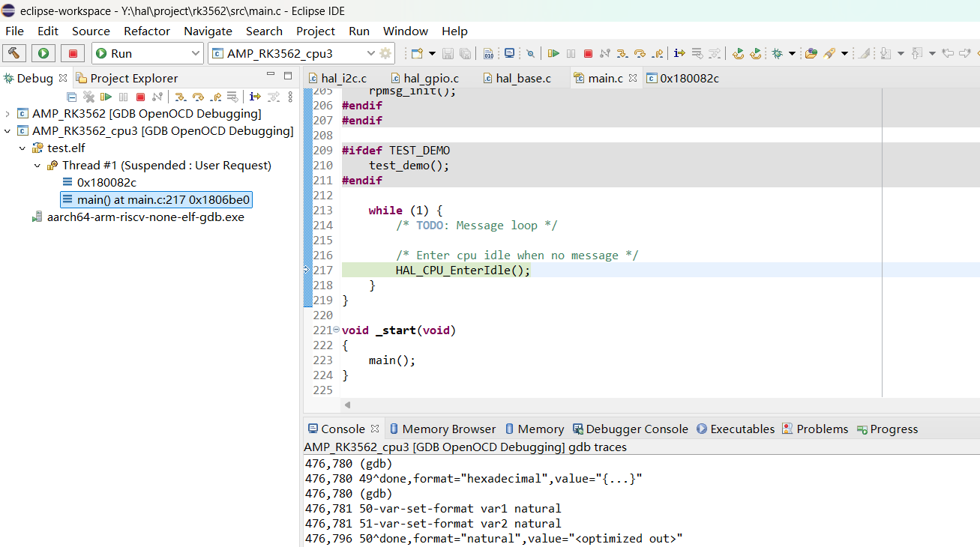The image size is (980, 547).
Task: Open the AMP_RK3562_cpu3 launch configuration dropdown
Action: (370, 53)
